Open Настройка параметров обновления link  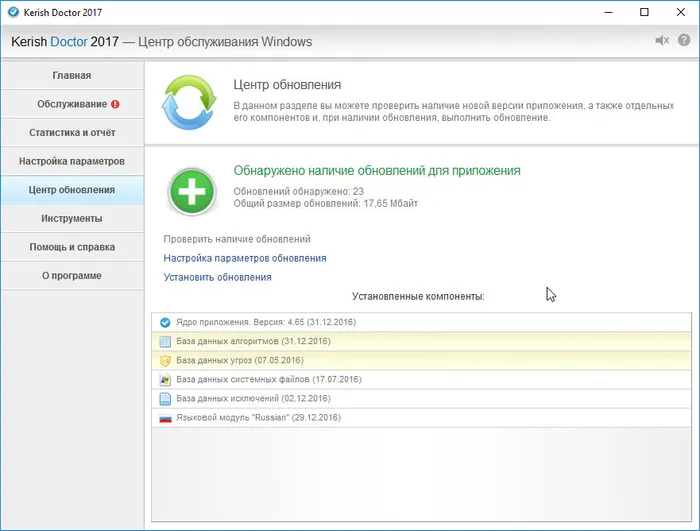[x=245, y=258]
